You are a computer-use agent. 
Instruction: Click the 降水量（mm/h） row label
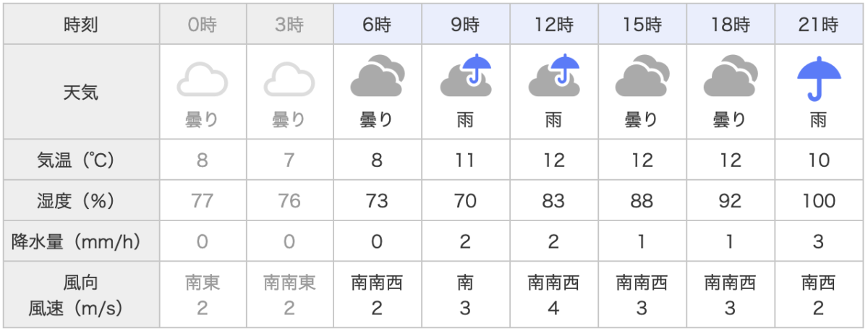tap(81, 241)
